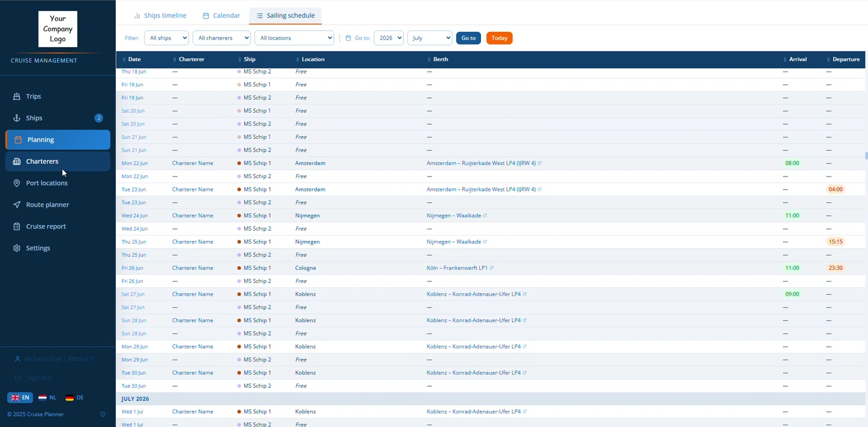Screen dimensions: 868x427
Task: Open the All locations filter dropdown
Action: (x=294, y=38)
